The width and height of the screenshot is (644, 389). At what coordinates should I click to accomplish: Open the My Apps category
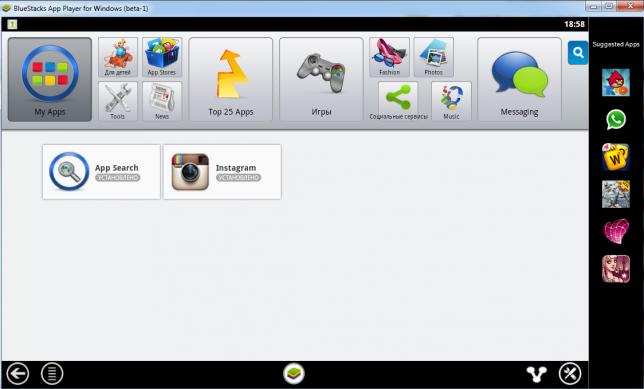point(50,79)
